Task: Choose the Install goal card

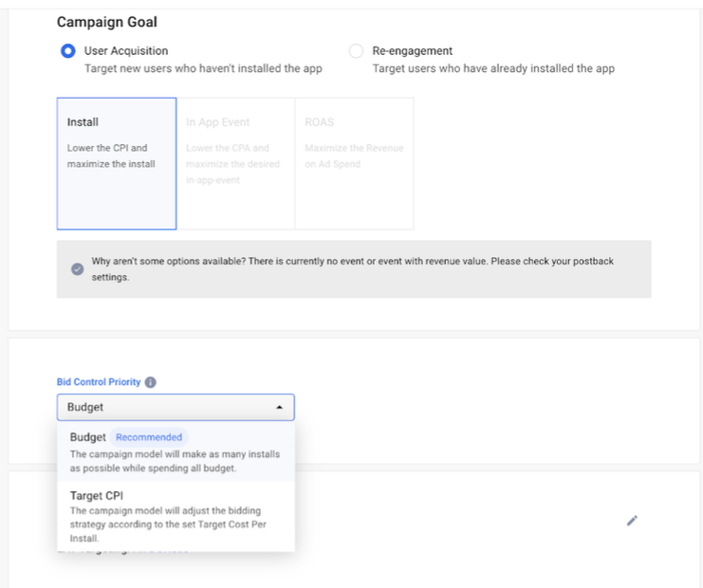Action: [x=117, y=163]
